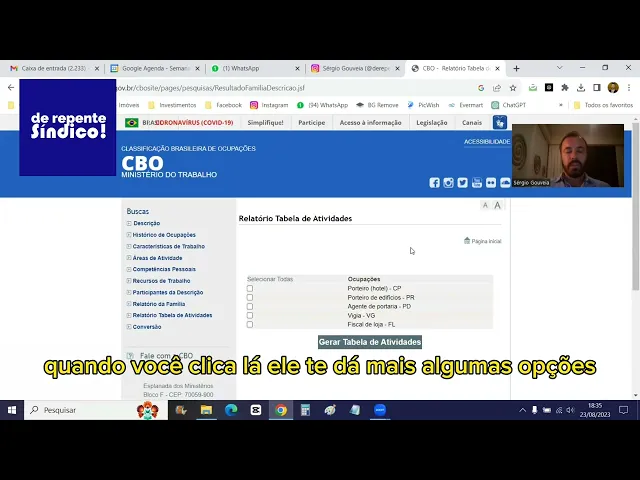Open the Simplifique! menu item

(x=265, y=122)
